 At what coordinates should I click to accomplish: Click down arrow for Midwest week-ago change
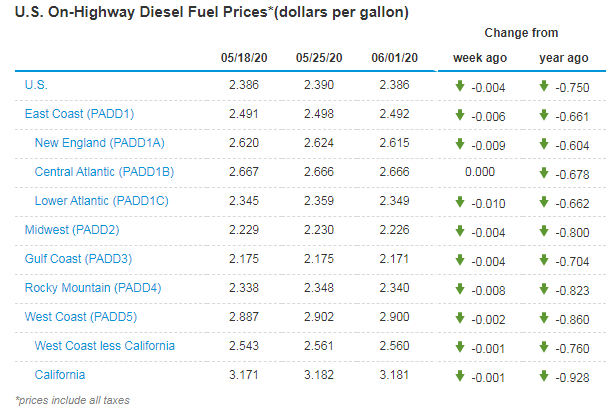click(459, 230)
